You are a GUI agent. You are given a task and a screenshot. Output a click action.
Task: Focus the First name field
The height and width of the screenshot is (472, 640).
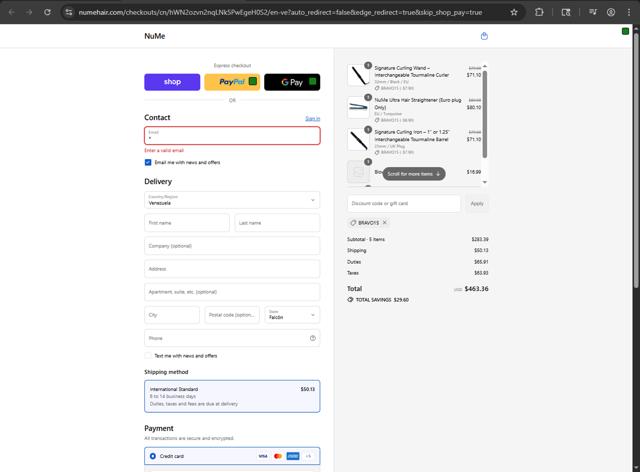click(187, 223)
